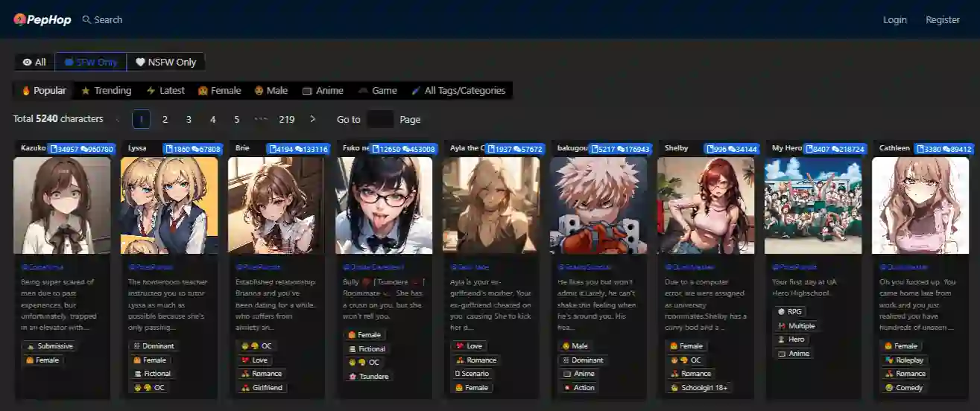Open All Tags/Categories list
980x411 pixels.
click(458, 91)
